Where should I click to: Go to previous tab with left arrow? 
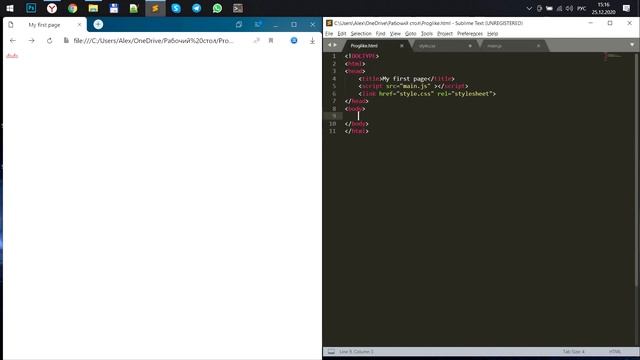[x=329, y=45]
